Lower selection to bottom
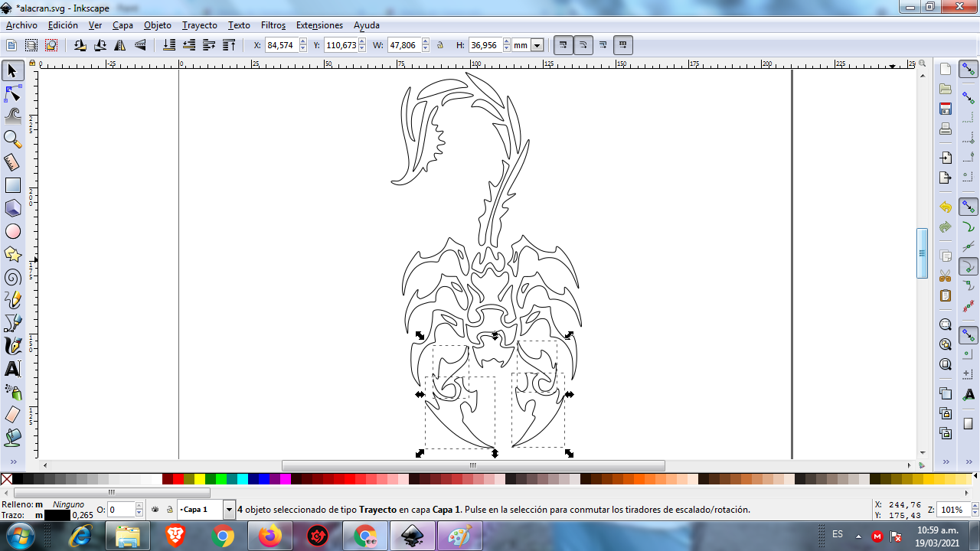Viewport: 980px width, 551px height. pos(170,45)
